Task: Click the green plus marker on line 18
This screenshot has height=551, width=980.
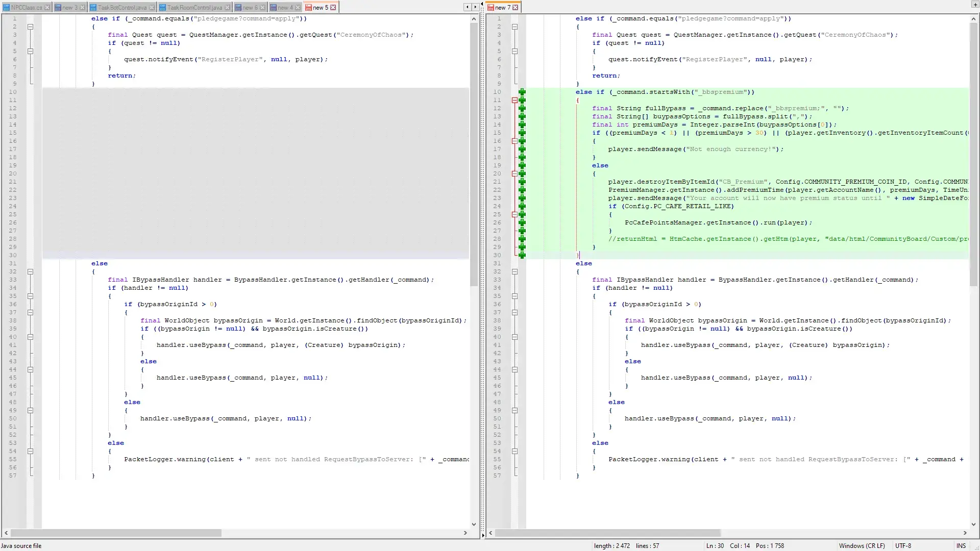Action: [x=522, y=158]
